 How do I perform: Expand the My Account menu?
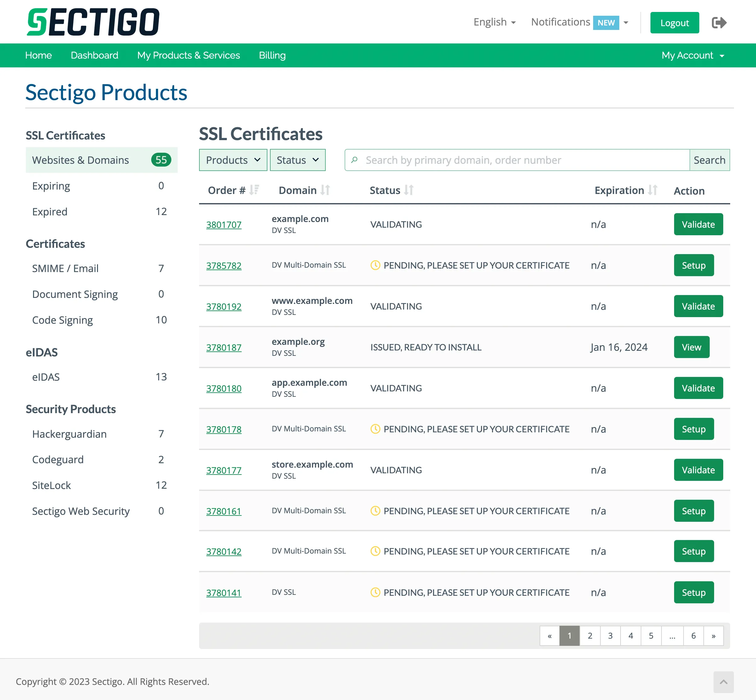[693, 55]
